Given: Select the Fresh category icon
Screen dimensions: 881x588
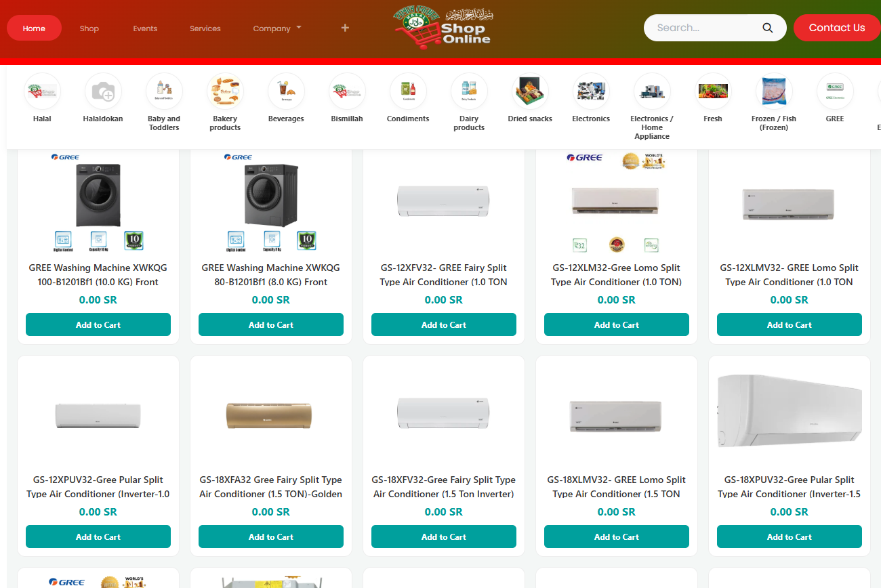Looking at the screenshot, I should (713, 91).
